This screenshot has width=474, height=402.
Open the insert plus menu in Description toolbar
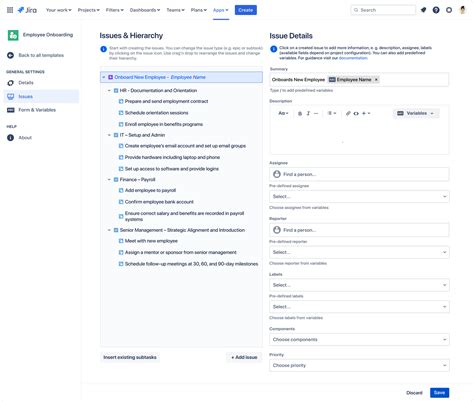[x=366, y=113]
